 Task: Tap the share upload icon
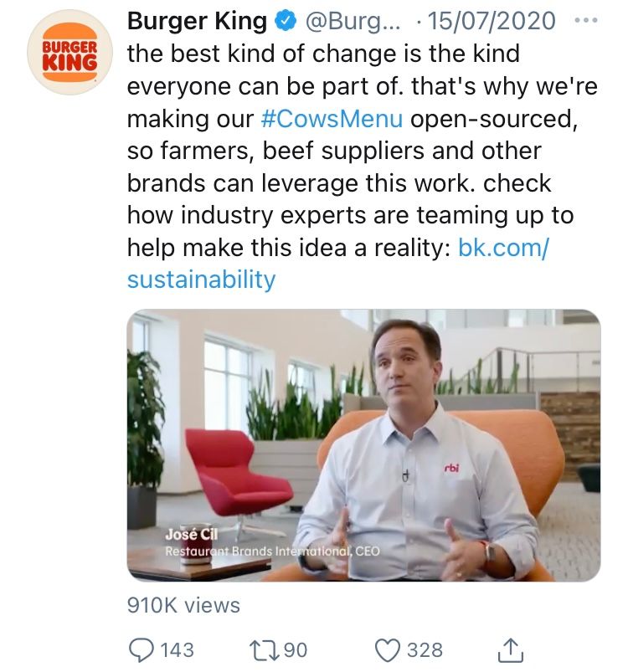(511, 650)
